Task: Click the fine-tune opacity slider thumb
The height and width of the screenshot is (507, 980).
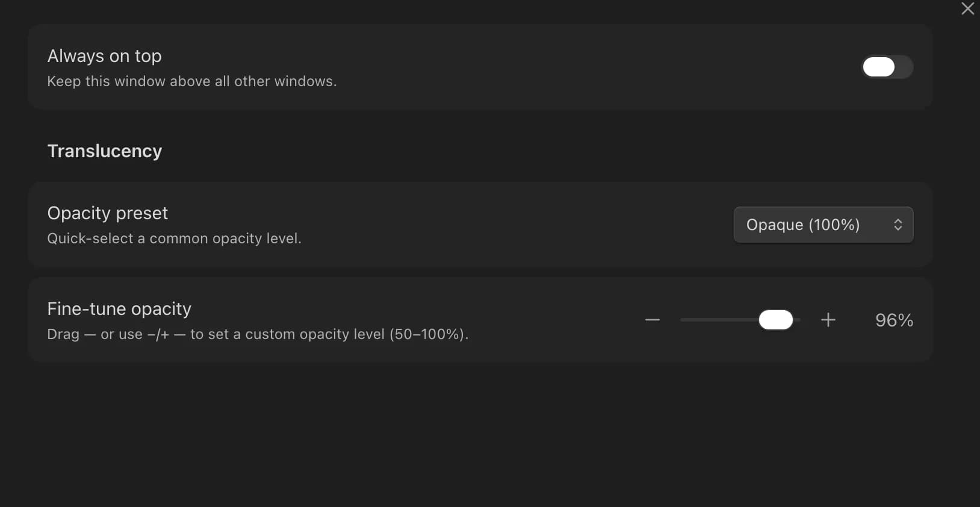Action: [776, 320]
